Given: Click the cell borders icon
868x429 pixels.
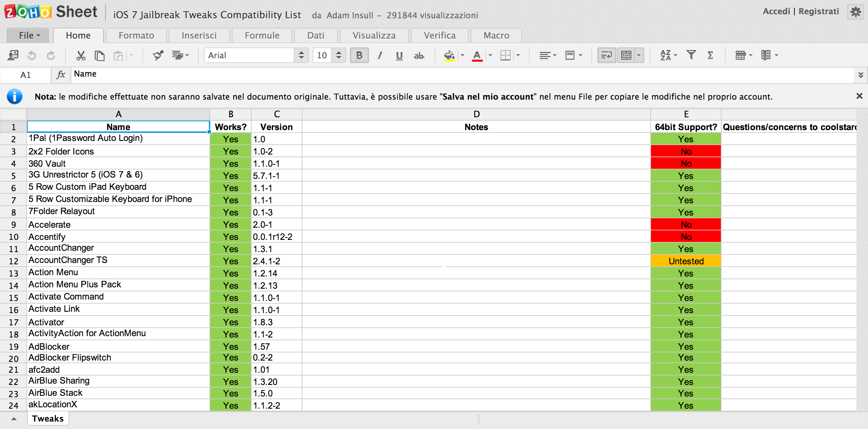Looking at the screenshot, I should pos(505,55).
